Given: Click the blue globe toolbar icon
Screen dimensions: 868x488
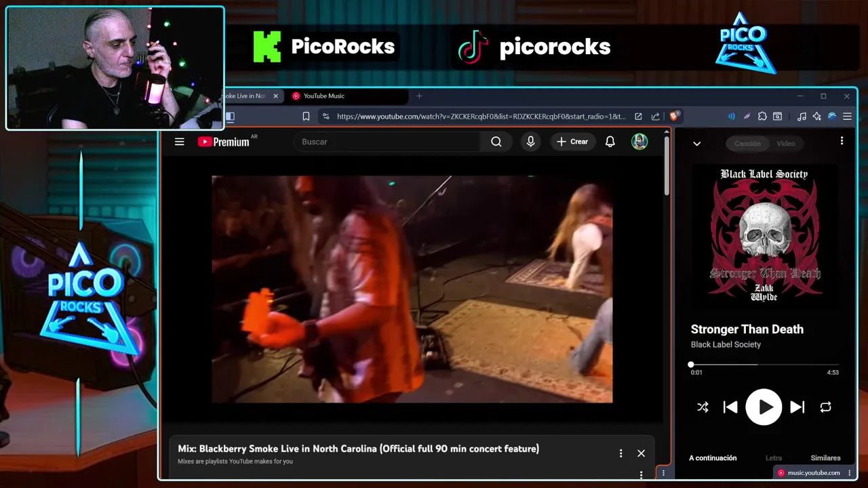Looking at the screenshot, I should point(832,117).
